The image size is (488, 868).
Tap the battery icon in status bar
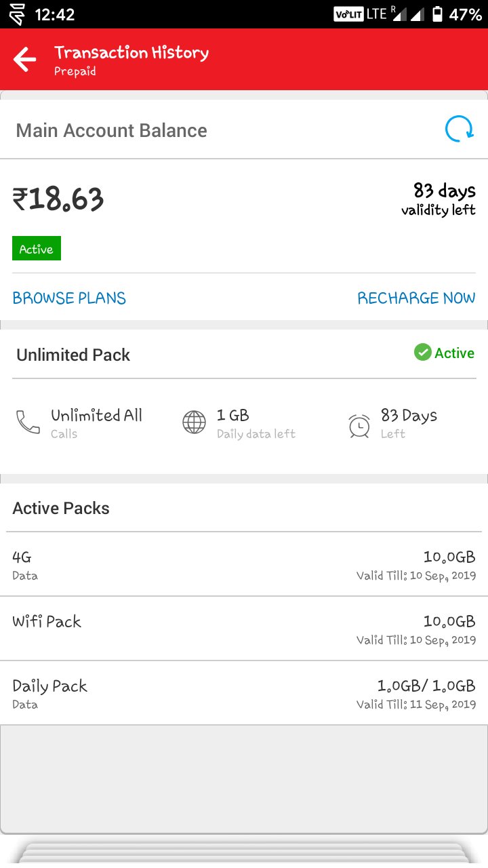437,14
